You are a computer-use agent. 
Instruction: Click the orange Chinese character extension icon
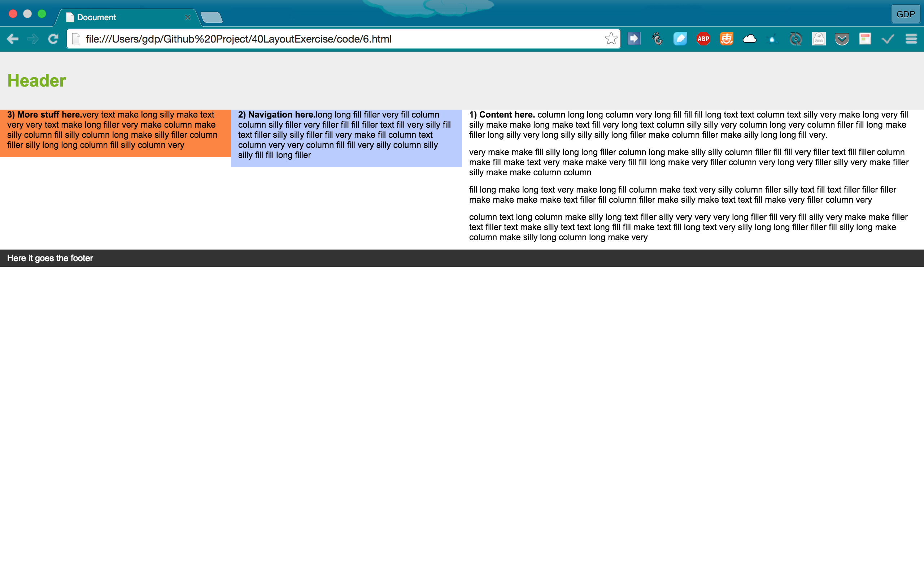726,39
